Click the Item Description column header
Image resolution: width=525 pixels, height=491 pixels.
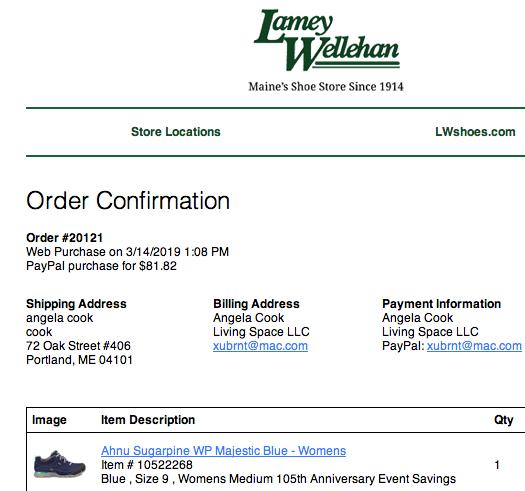148,420
